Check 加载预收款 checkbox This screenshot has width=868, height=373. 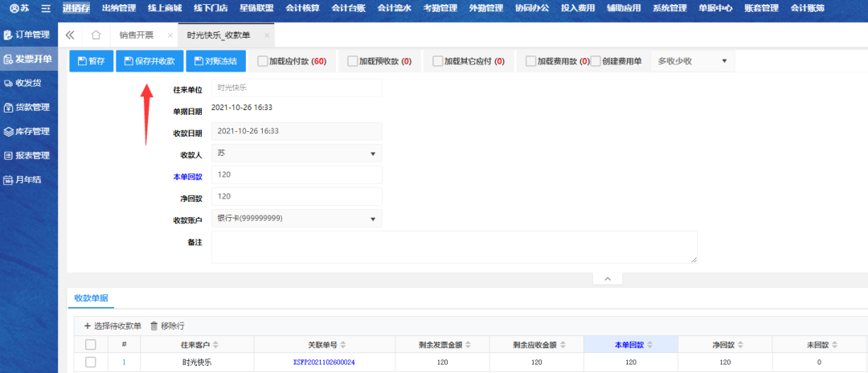pos(353,61)
